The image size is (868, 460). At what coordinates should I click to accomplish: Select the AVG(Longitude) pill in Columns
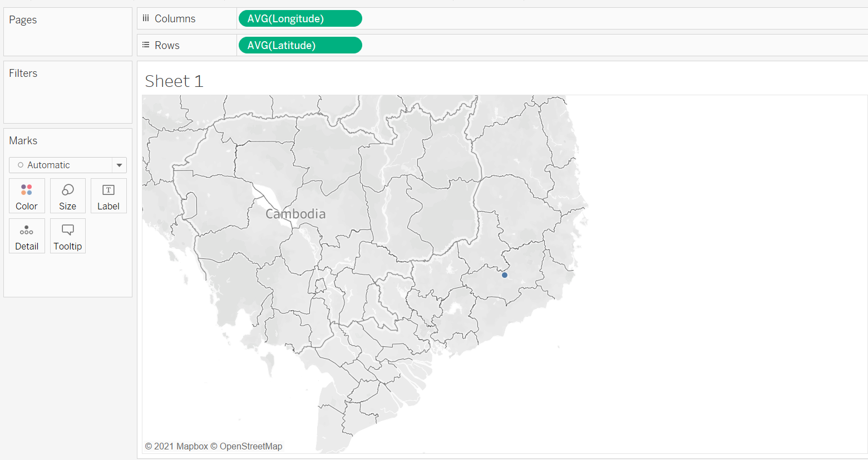tap(300, 18)
